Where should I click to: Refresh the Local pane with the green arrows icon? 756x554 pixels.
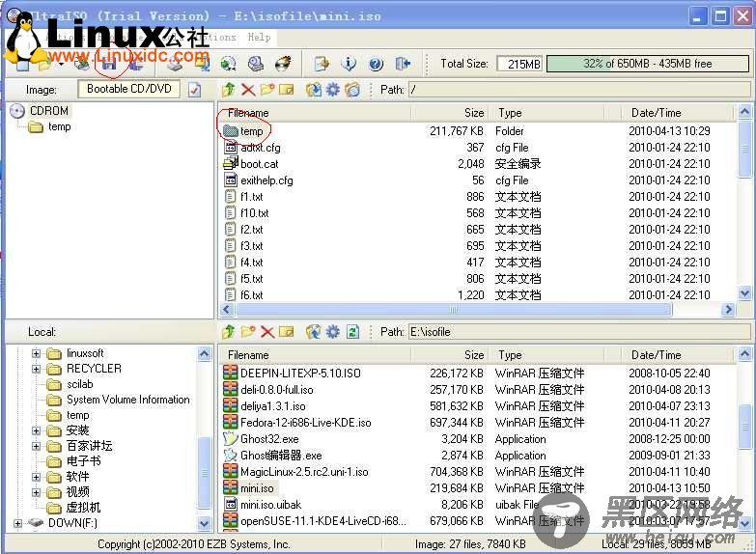pyautogui.click(x=352, y=332)
